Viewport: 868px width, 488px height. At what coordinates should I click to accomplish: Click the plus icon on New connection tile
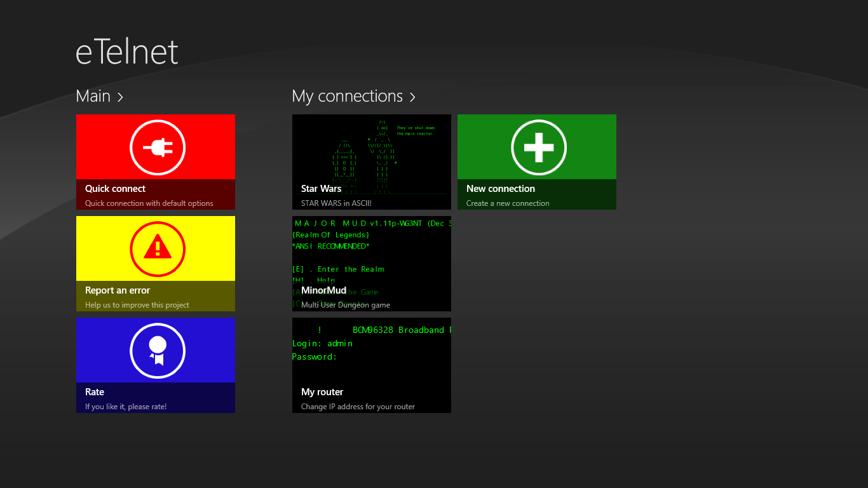click(539, 148)
